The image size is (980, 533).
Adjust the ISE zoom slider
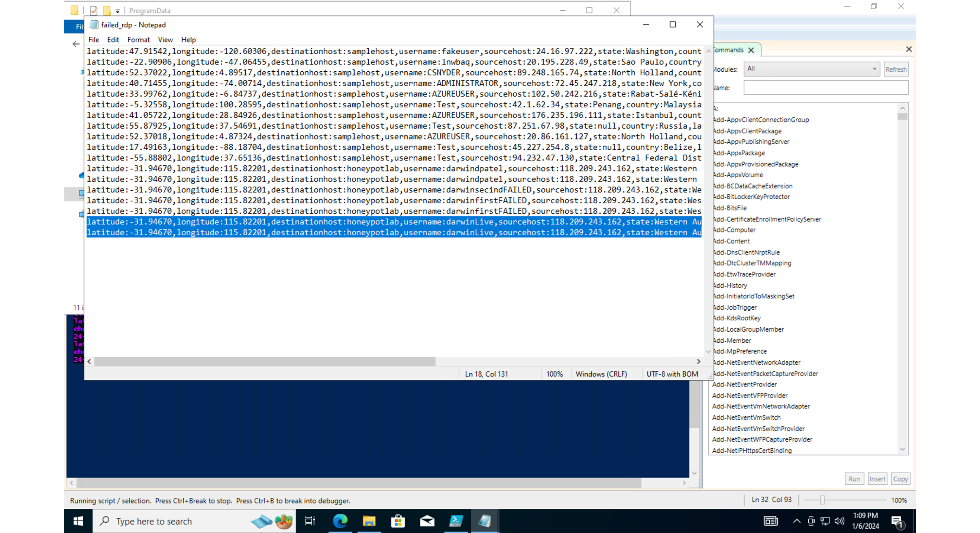tap(822, 500)
